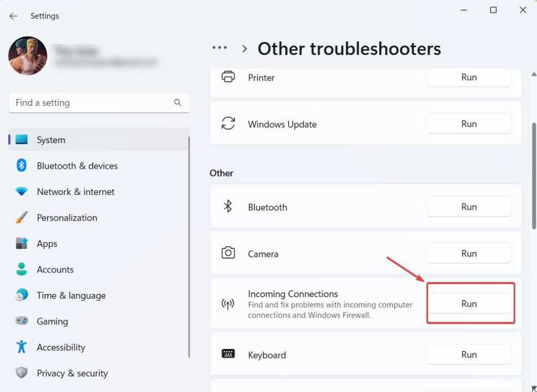Focus the Find a setting search box
This screenshot has height=392, width=537.
[x=99, y=102]
